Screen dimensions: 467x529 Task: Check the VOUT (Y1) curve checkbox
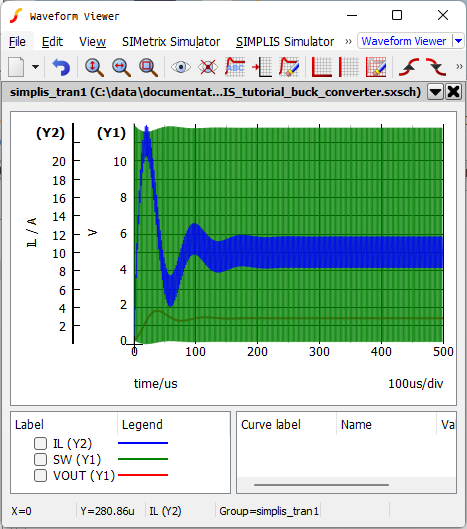[40, 475]
